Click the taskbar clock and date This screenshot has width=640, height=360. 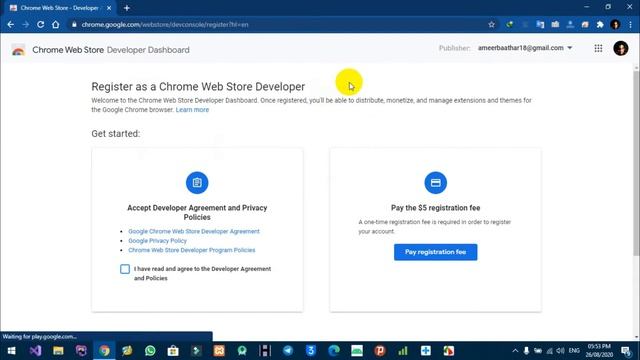pyautogui.click(x=599, y=351)
